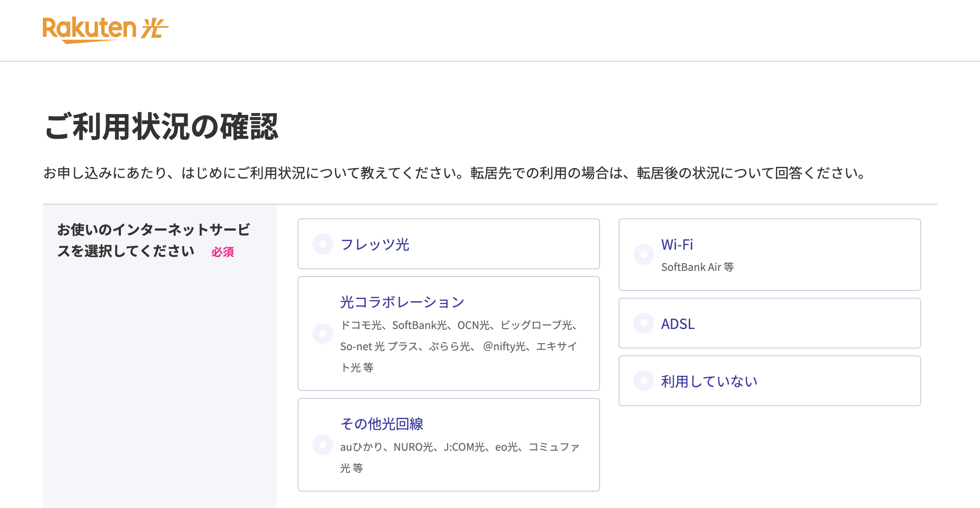Select the 利用していない radio button
Image resolution: width=980 pixels, height=508 pixels.
[644, 381]
